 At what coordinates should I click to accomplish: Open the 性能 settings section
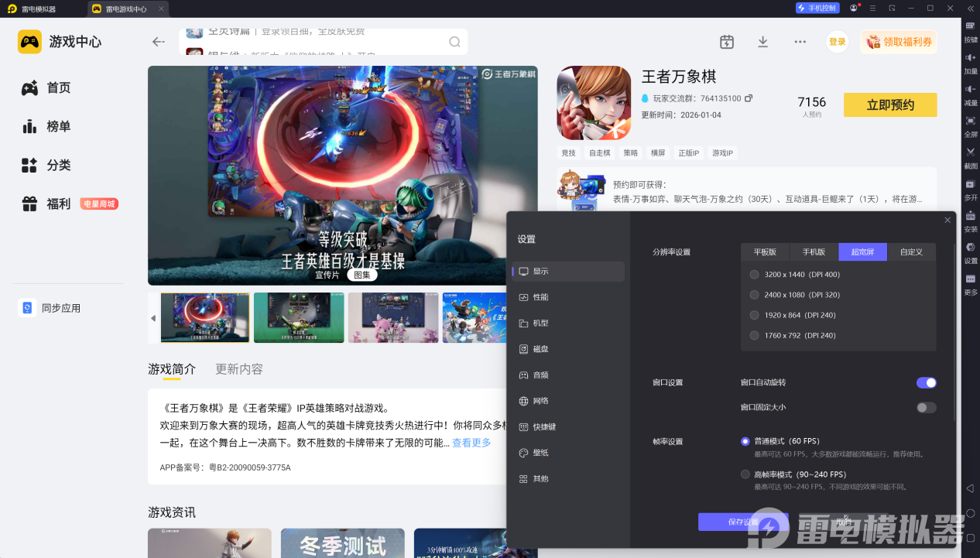tap(540, 297)
